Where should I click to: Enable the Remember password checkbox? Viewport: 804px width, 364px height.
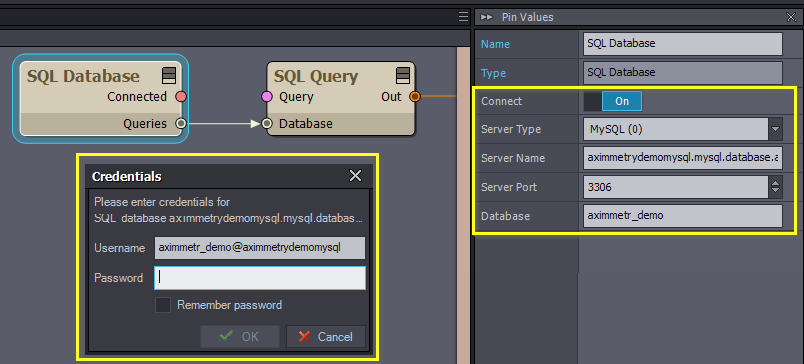(163, 305)
